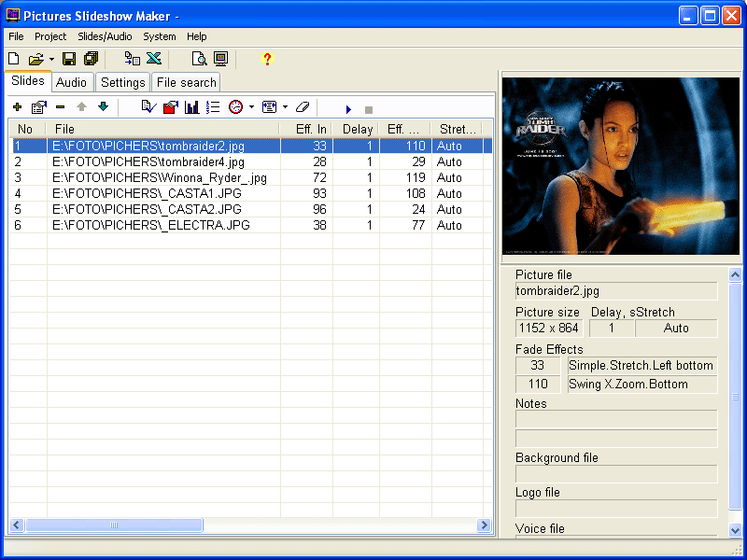This screenshot has width=747, height=560.
Task: Click the teal move slide down arrow
Action: click(103, 106)
